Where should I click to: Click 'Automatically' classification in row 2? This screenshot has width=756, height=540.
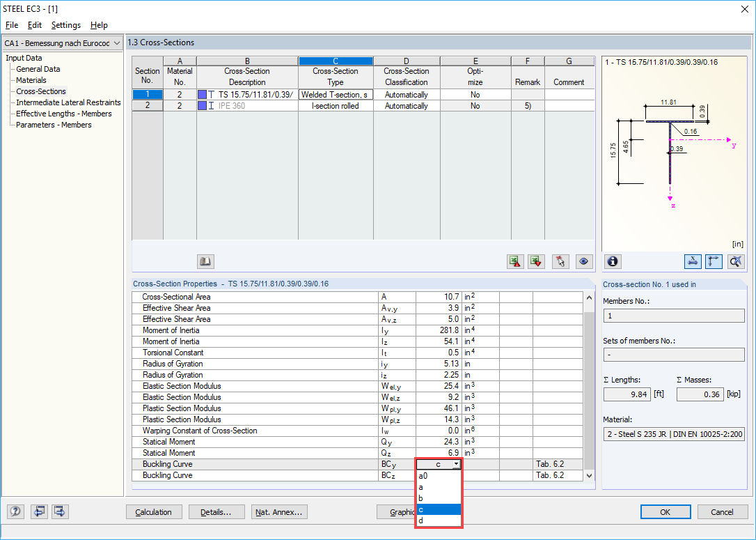coord(407,106)
